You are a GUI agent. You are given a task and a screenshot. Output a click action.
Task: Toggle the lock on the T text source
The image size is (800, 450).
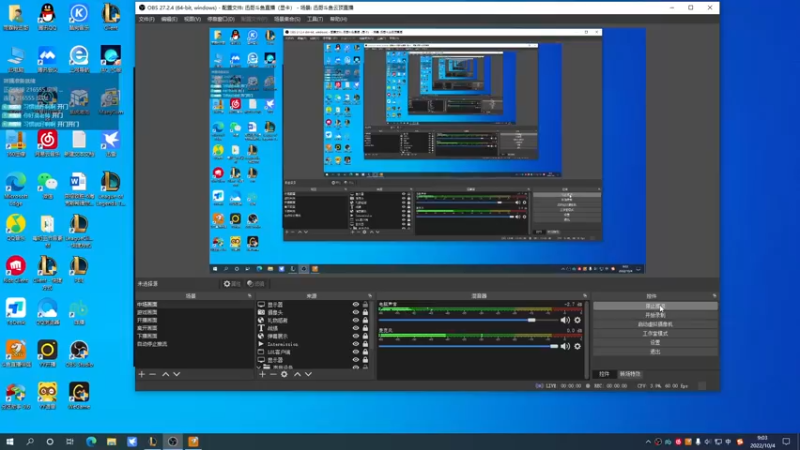pos(365,328)
